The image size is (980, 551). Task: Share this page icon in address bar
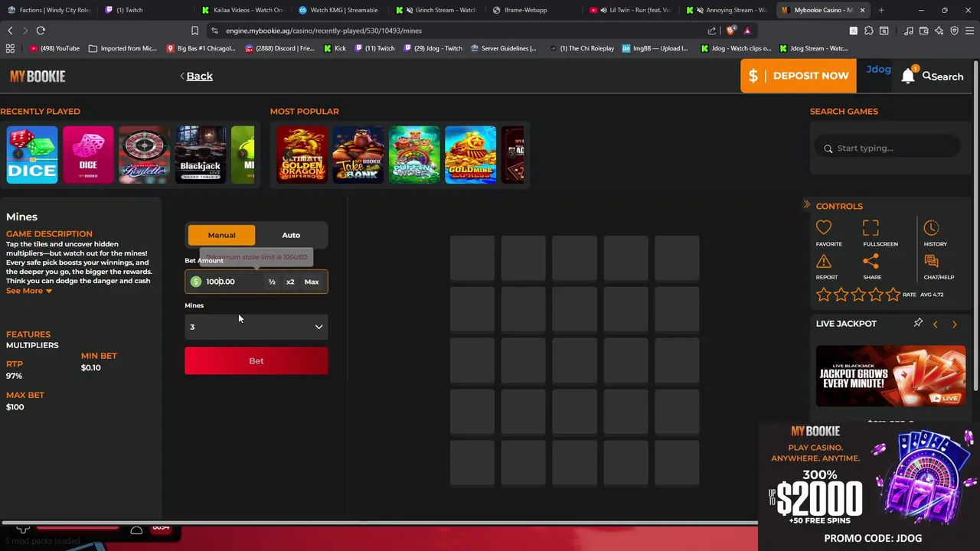pos(712,31)
